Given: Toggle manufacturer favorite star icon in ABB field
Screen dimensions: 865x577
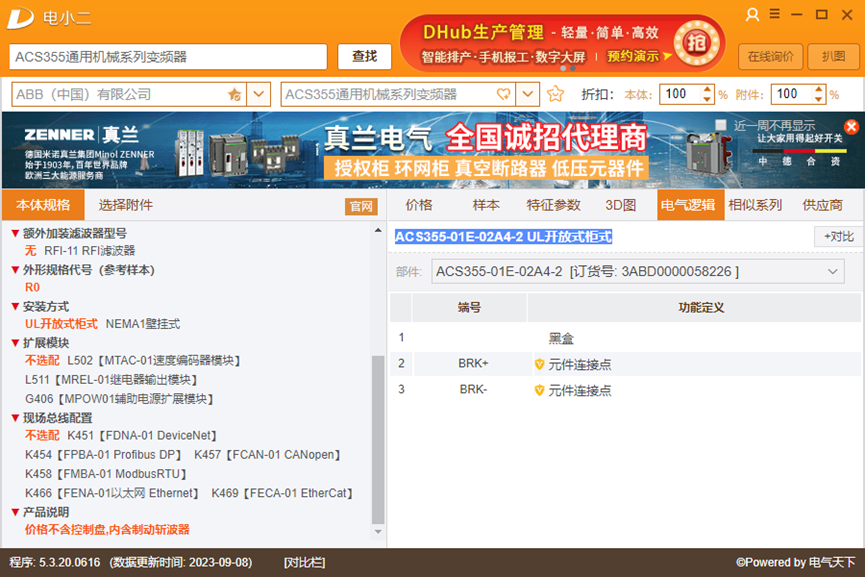Looking at the screenshot, I should click(x=234, y=94).
